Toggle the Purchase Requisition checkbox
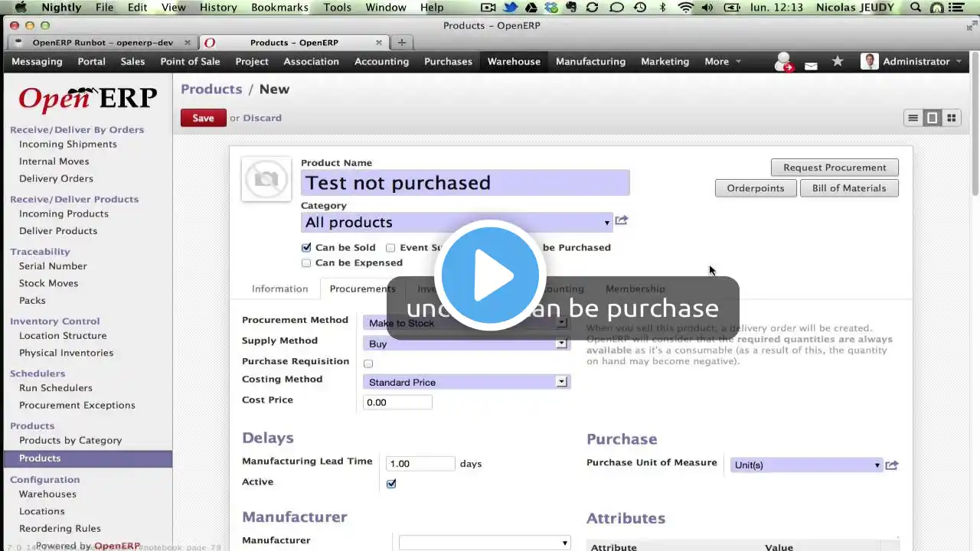Image resolution: width=980 pixels, height=551 pixels. click(x=368, y=364)
